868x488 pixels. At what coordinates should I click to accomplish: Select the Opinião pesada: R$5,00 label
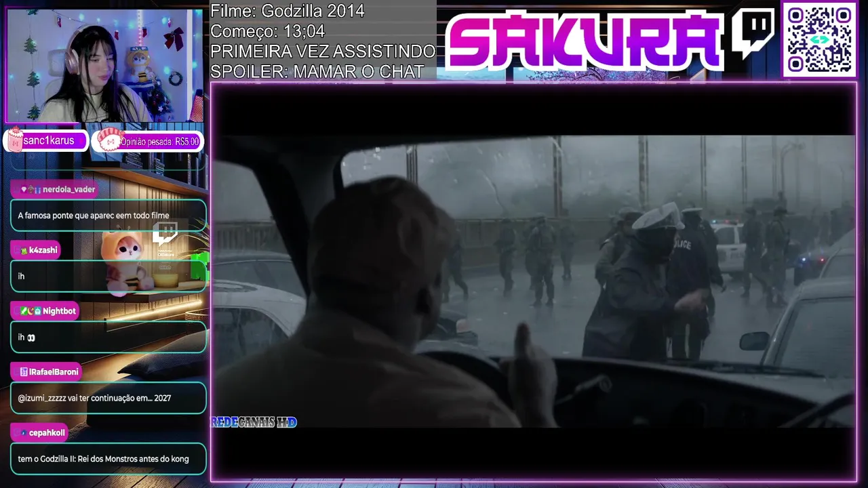coord(160,142)
